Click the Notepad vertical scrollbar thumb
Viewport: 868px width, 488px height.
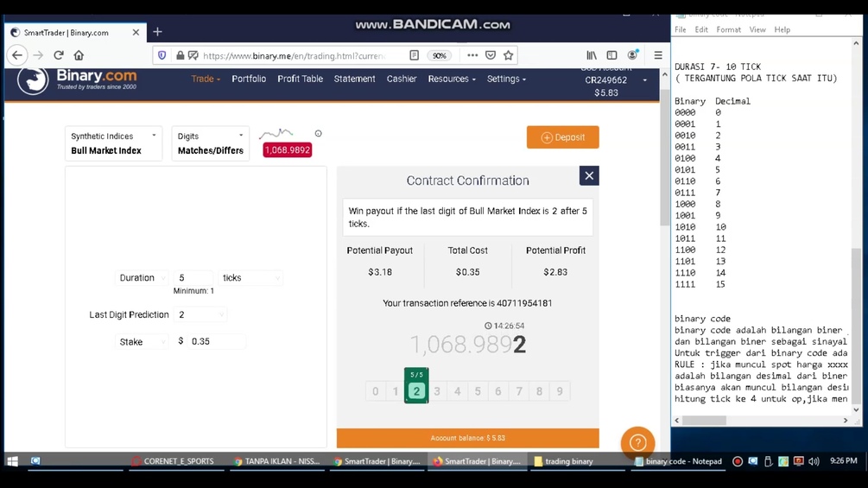(x=857, y=326)
